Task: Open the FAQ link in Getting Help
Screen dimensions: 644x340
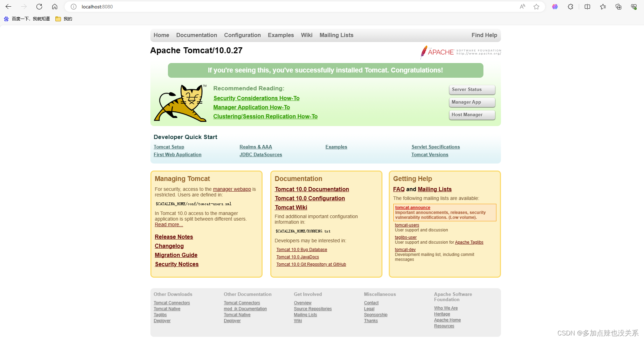Action: [399, 189]
